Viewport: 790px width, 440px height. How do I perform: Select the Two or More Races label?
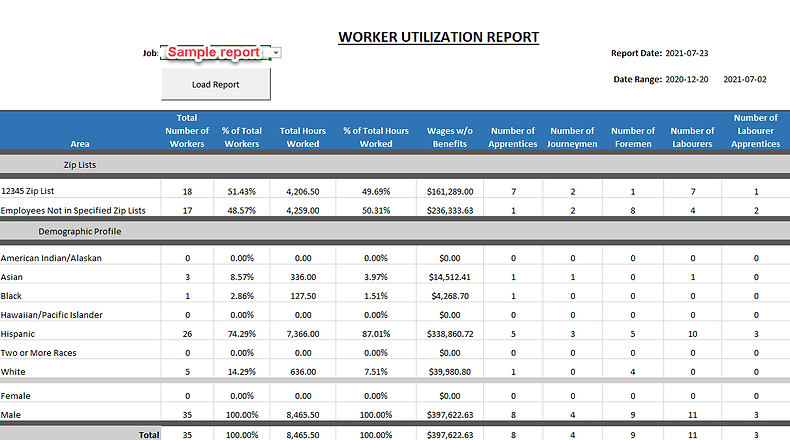(x=38, y=353)
